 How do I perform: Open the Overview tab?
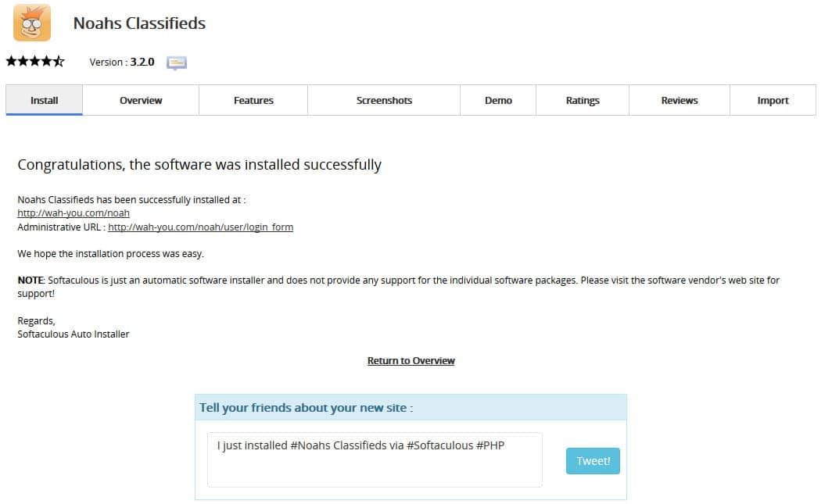click(x=141, y=100)
